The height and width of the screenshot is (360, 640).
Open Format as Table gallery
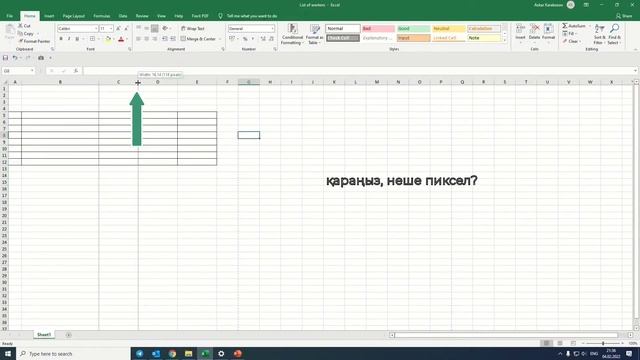(314, 34)
